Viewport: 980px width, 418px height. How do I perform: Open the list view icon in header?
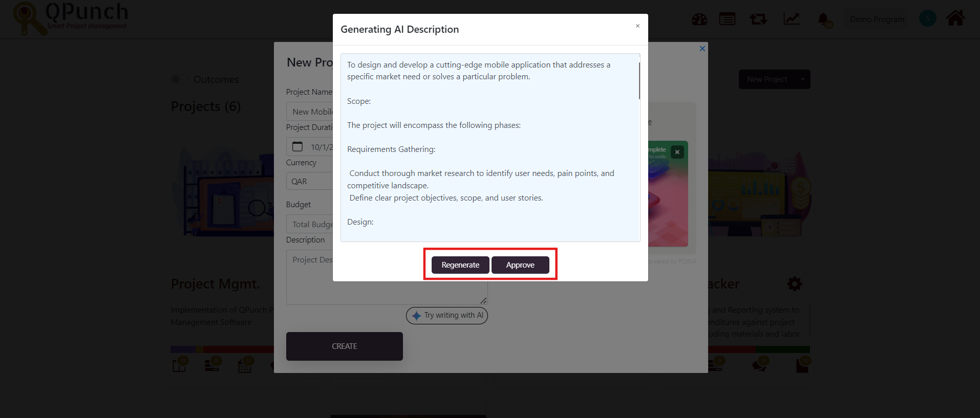(x=727, y=19)
